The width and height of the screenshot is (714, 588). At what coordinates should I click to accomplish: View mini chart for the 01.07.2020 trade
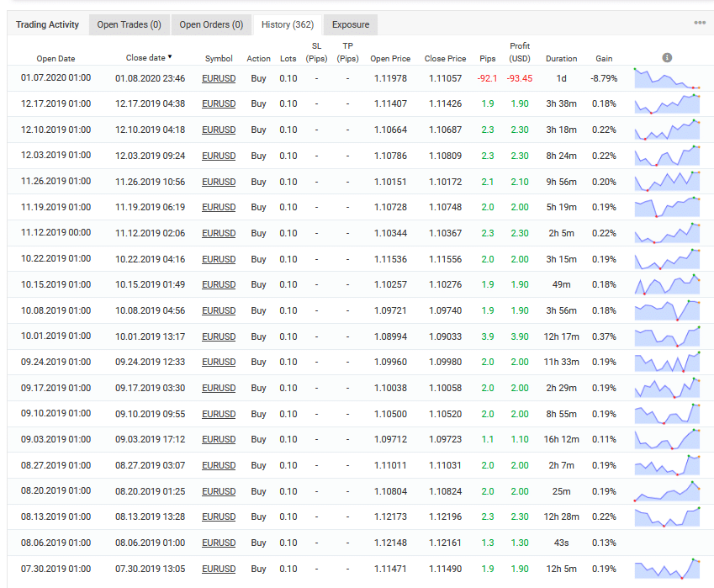[668, 78]
